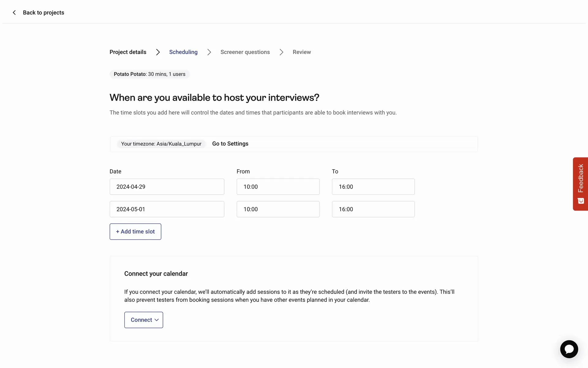Edit the 2024-05-01 date field
The height and width of the screenshot is (368, 588).
pos(167,209)
